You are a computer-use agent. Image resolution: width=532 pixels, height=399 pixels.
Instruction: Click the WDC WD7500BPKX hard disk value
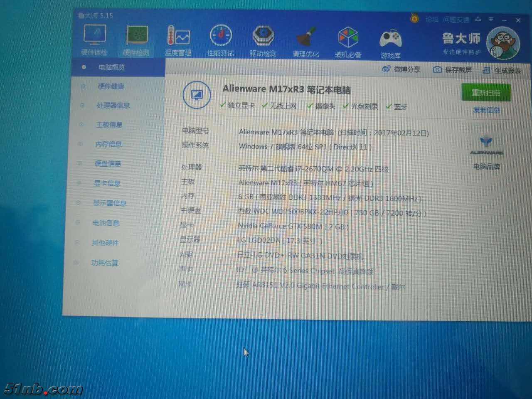[332, 212]
